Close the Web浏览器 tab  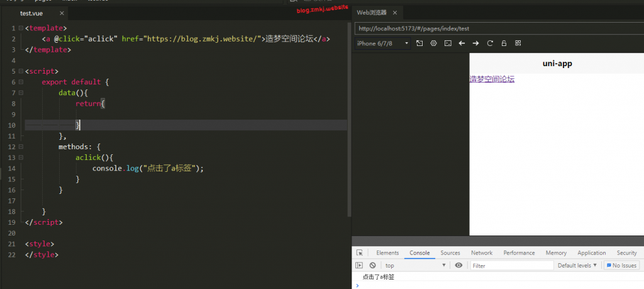(x=395, y=13)
